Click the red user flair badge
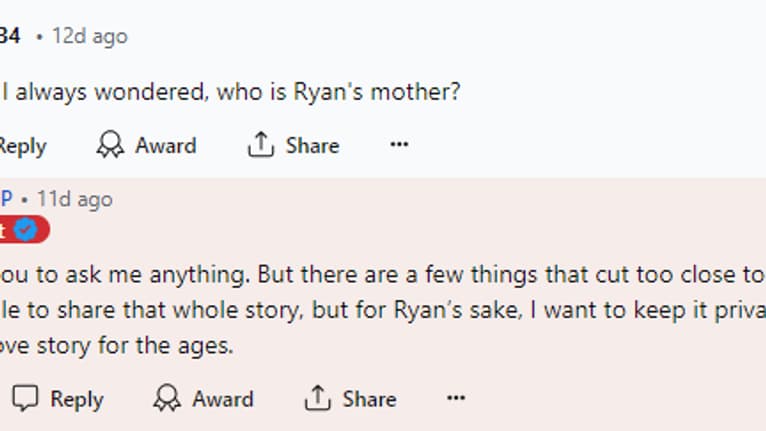Image resolution: width=766 pixels, height=431 pixels. pos(24,229)
